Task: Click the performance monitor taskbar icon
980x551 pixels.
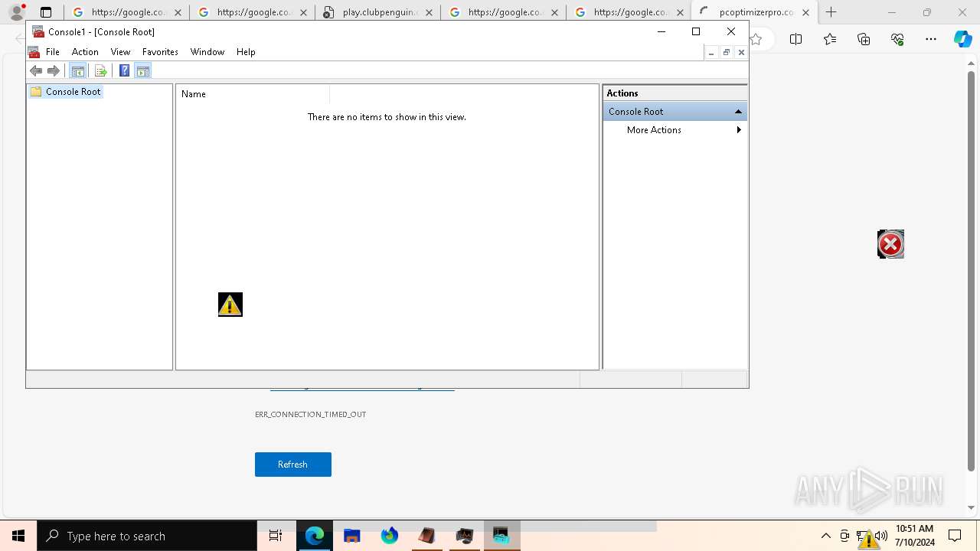Action: coord(465,536)
